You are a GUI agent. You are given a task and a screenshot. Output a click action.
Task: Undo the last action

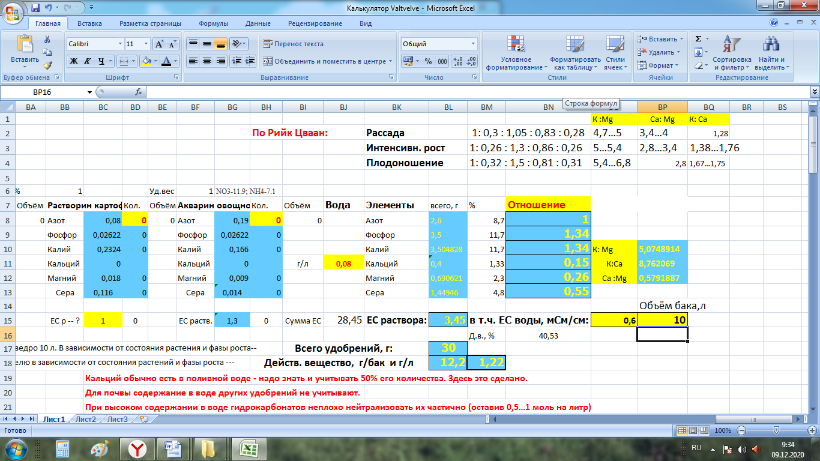tap(49, 8)
